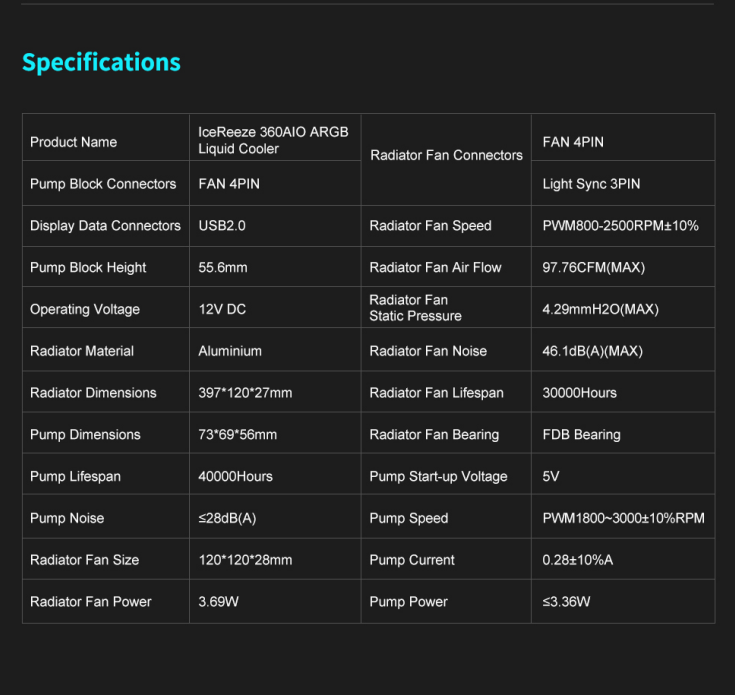Click the USB2.0 value cell
735x695 pixels.
[222, 226]
